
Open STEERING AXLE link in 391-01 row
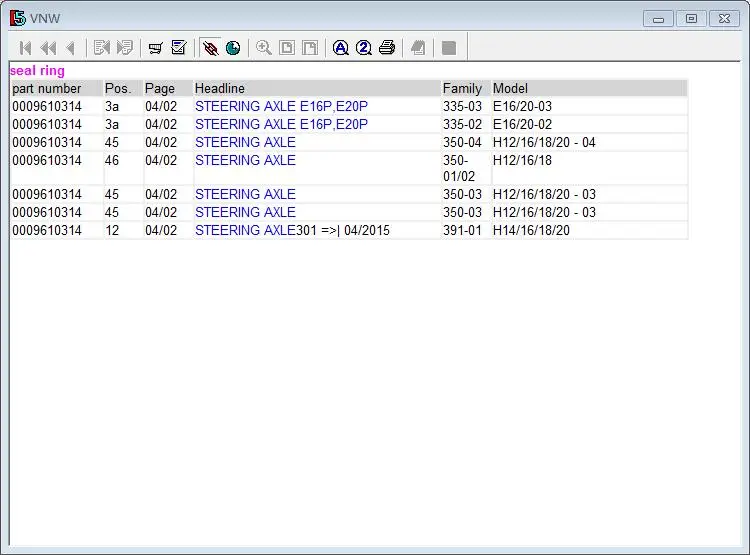coord(245,230)
